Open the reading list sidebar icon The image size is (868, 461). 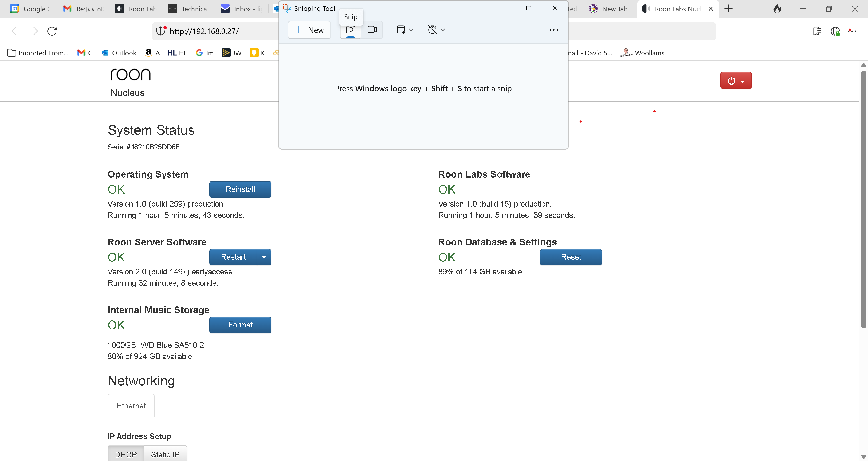[x=817, y=31]
